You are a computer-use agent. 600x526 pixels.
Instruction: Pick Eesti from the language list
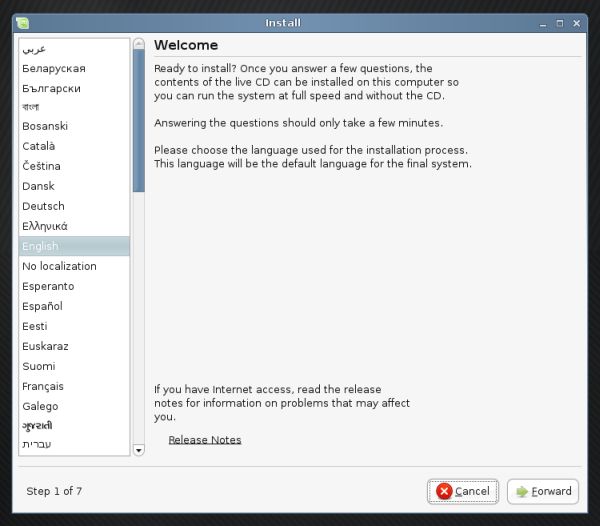74,326
